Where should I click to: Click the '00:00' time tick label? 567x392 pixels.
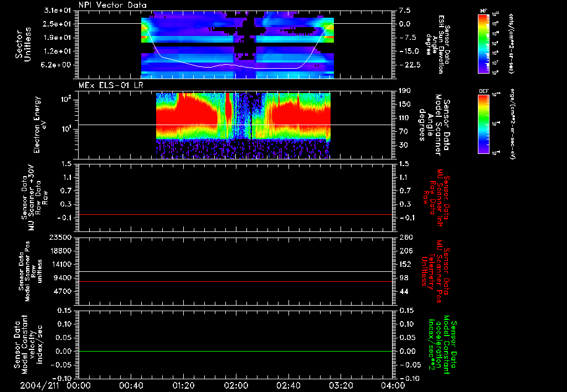[79, 385]
